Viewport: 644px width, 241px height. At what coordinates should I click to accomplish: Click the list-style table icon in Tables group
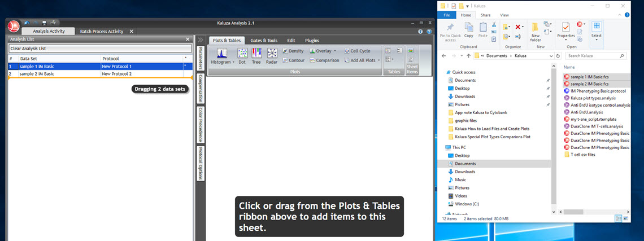pyautogui.click(x=399, y=50)
